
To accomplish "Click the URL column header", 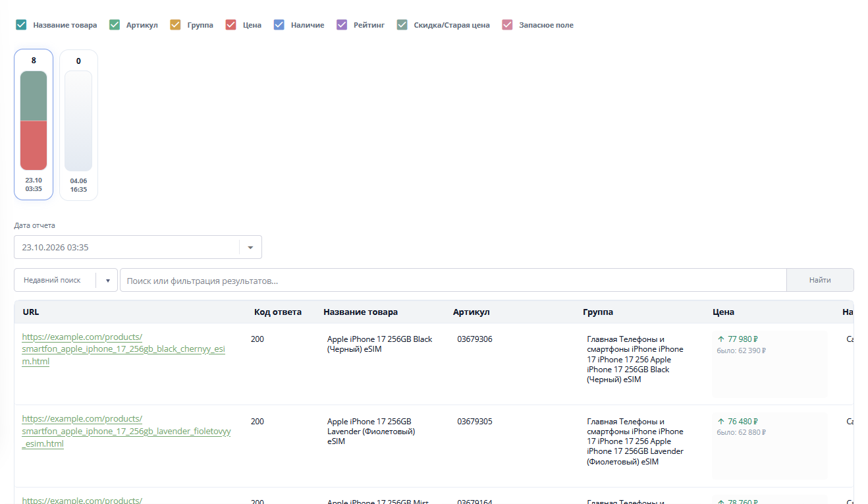I will [31, 312].
